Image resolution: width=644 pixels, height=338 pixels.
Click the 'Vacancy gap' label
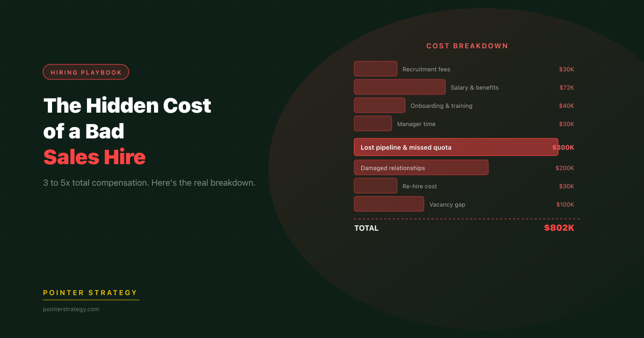(x=447, y=204)
